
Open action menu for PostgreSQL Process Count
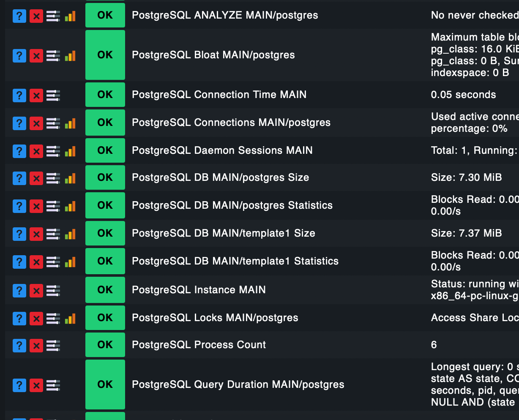53,346
